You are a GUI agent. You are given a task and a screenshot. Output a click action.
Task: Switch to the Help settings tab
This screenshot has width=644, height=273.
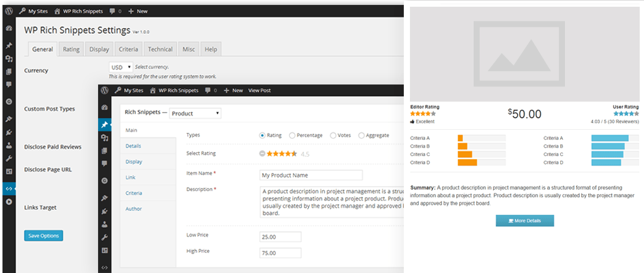211,49
